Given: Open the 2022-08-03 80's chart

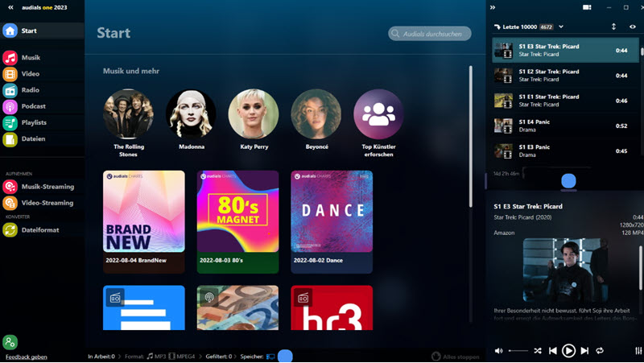Looking at the screenshot, I should click(237, 221).
